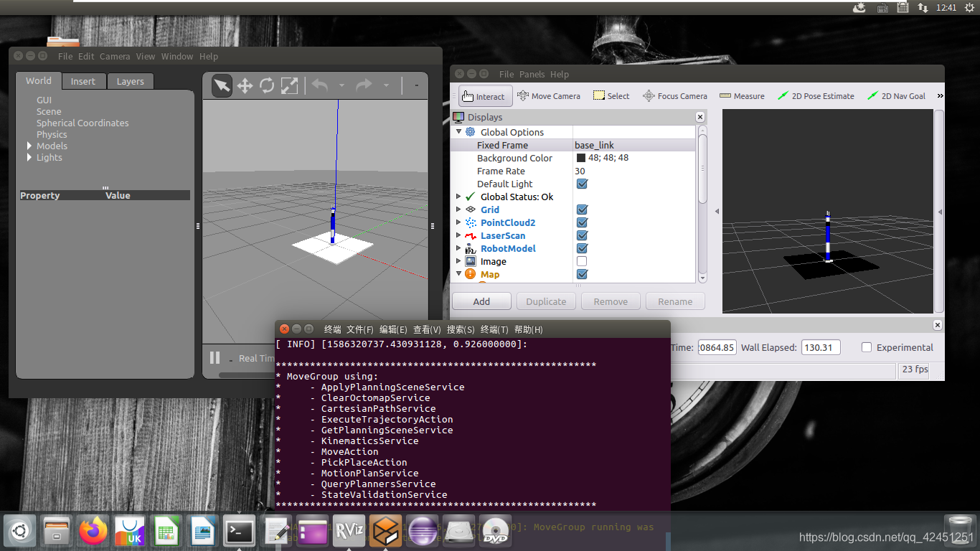Close the RViz Time panel
Screen dimensions: 980x551
(938, 325)
